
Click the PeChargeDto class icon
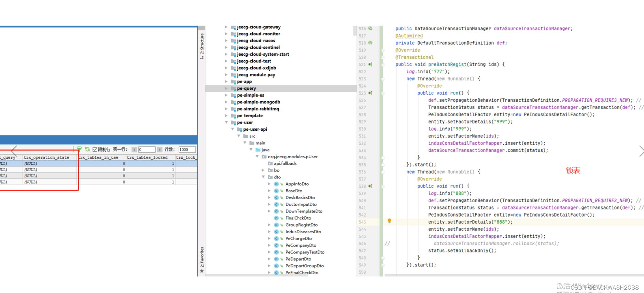pos(276,238)
